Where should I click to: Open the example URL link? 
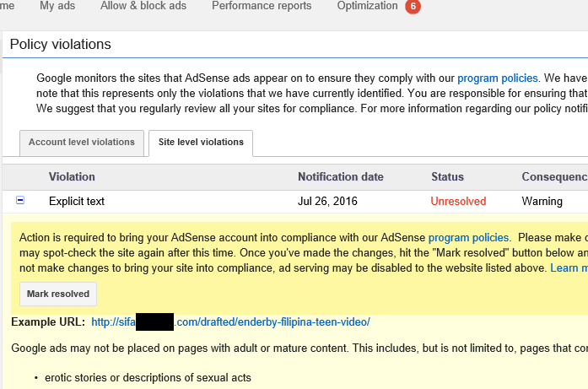tap(230, 321)
